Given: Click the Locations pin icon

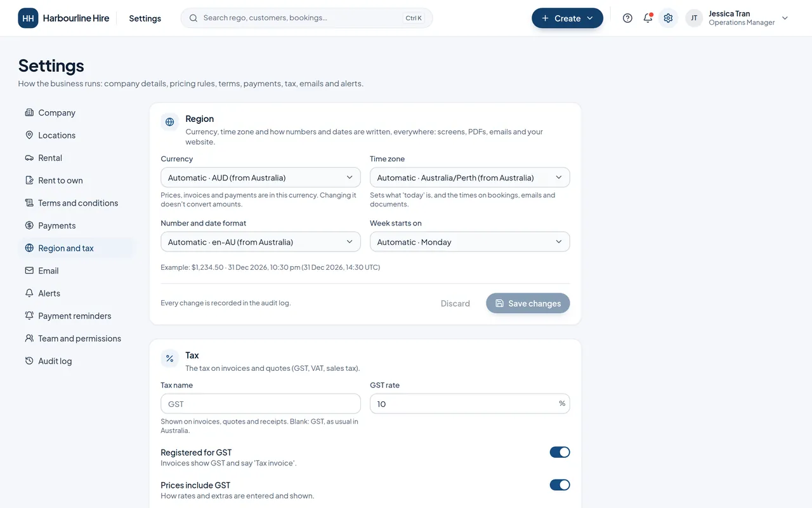Looking at the screenshot, I should pyautogui.click(x=29, y=135).
